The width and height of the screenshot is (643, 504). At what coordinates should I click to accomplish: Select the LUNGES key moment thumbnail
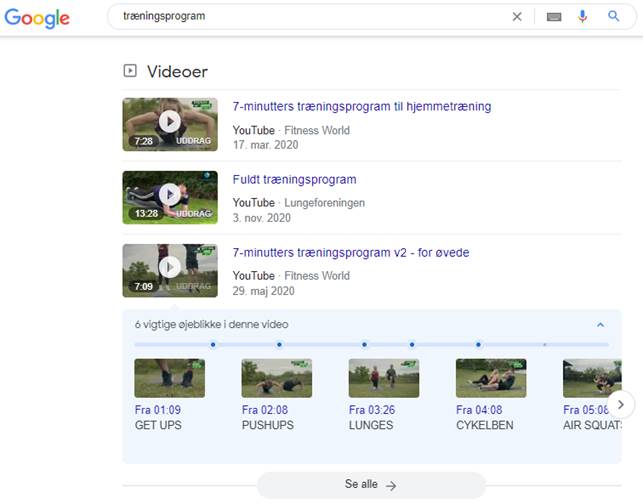pyautogui.click(x=383, y=379)
